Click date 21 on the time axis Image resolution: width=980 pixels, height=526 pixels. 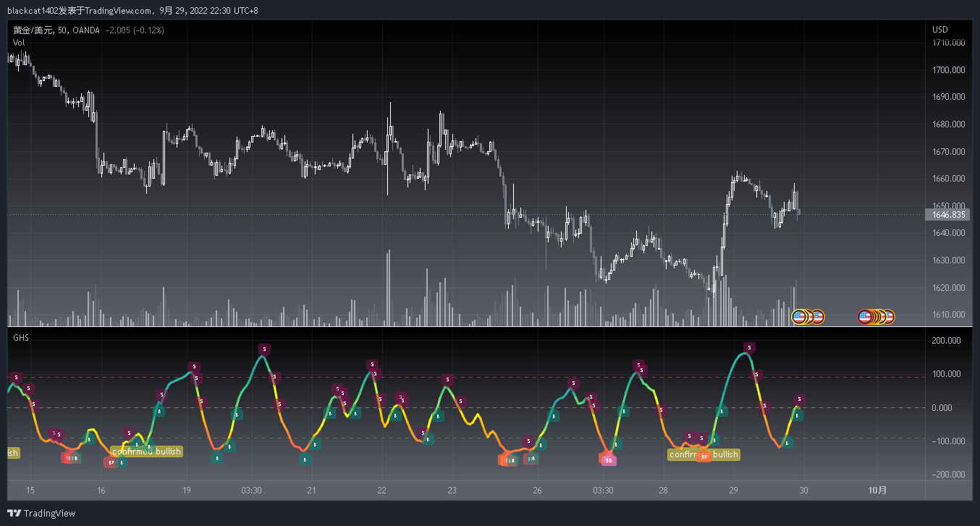pyautogui.click(x=311, y=491)
